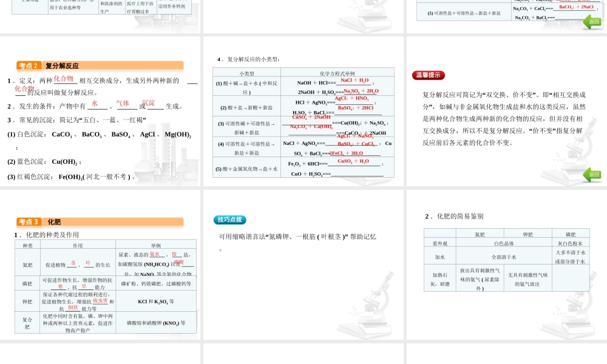Click the 考点3 orange badge

coord(29,222)
